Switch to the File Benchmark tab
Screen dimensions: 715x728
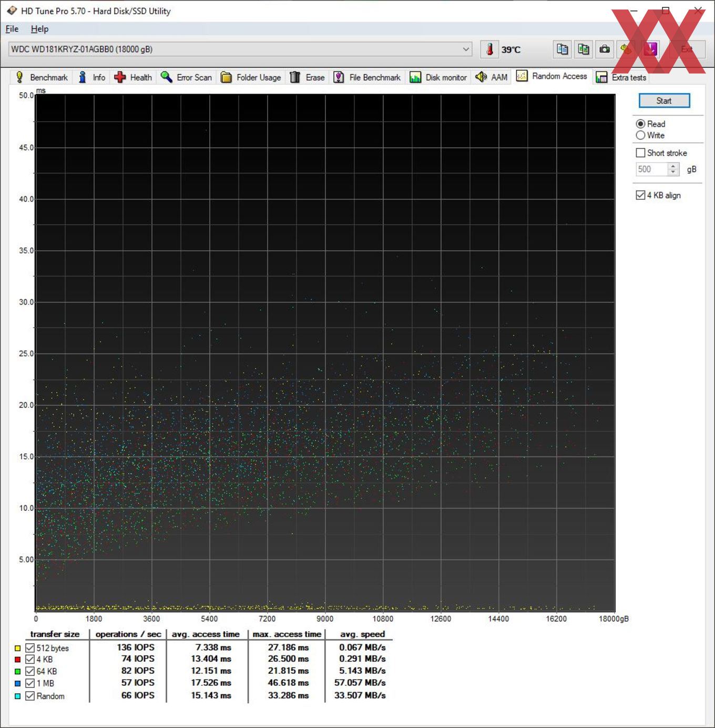point(367,77)
